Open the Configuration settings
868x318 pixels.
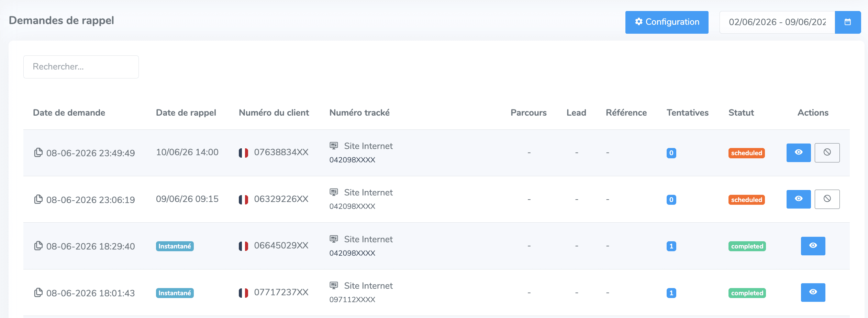(x=667, y=22)
